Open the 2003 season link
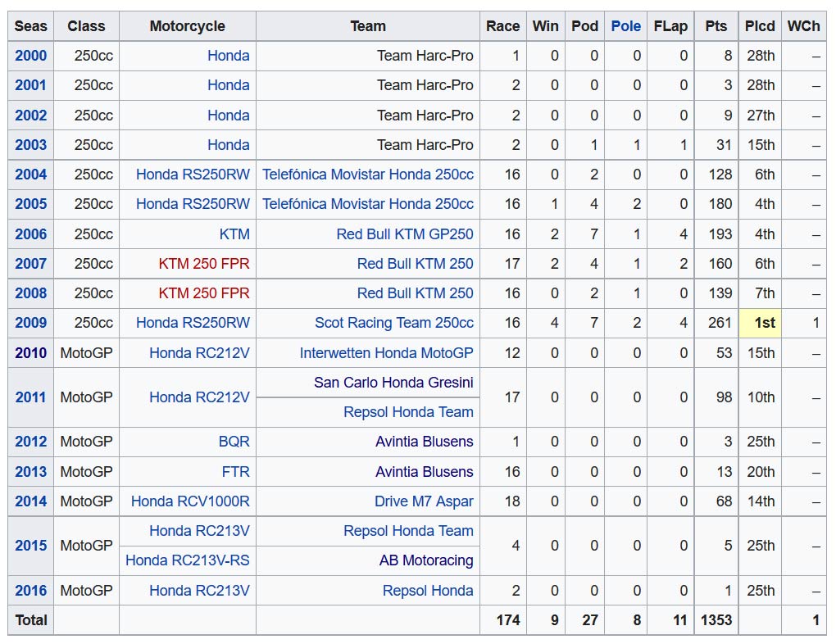 click(31, 145)
